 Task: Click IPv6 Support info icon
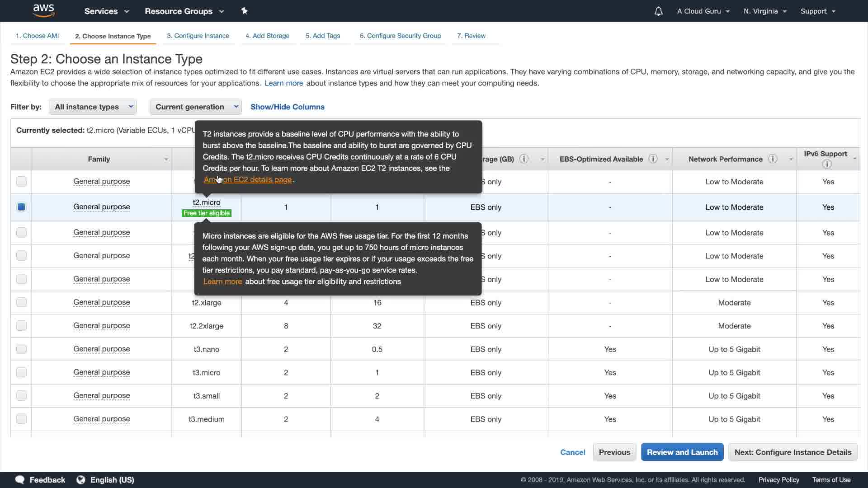click(827, 164)
